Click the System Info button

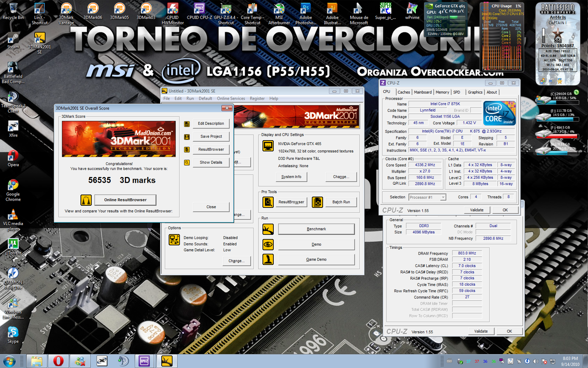[x=291, y=177]
